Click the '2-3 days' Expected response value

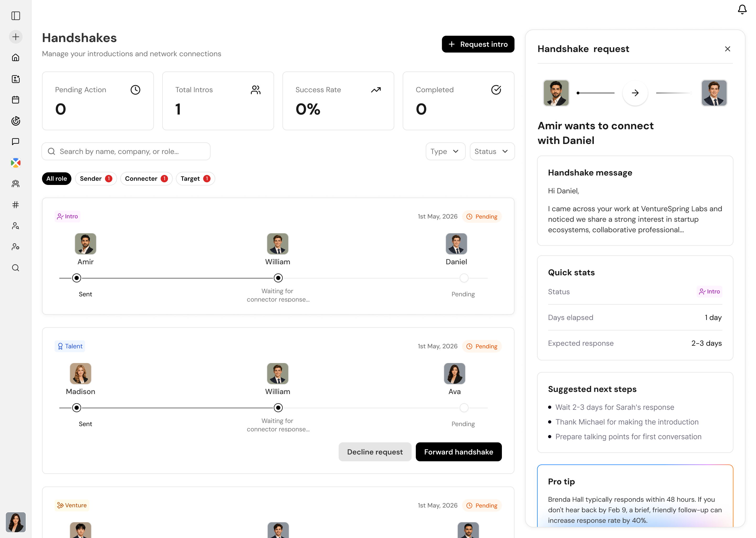click(x=706, y=343)
